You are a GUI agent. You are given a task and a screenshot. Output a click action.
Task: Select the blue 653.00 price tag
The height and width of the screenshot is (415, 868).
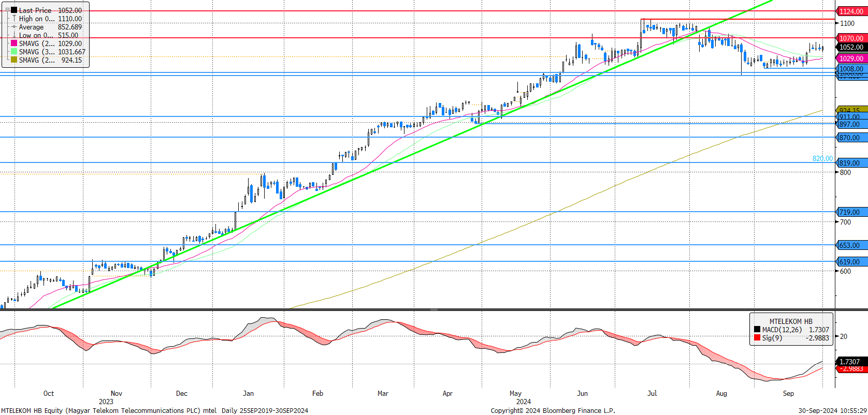pos(851,245)
